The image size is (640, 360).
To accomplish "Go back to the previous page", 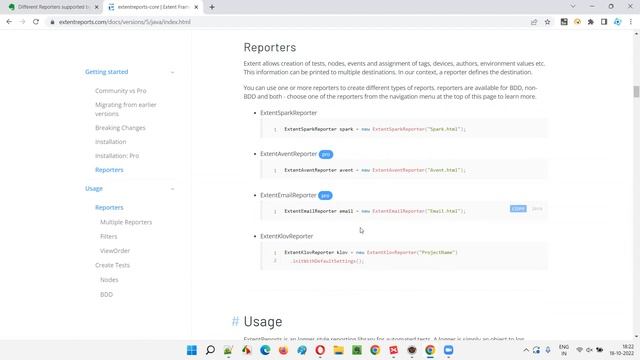I will tap(9, 22).
